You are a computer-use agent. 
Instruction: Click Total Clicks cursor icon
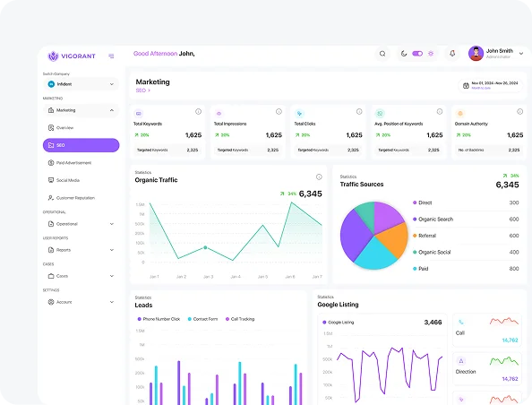tap(299, 114)
